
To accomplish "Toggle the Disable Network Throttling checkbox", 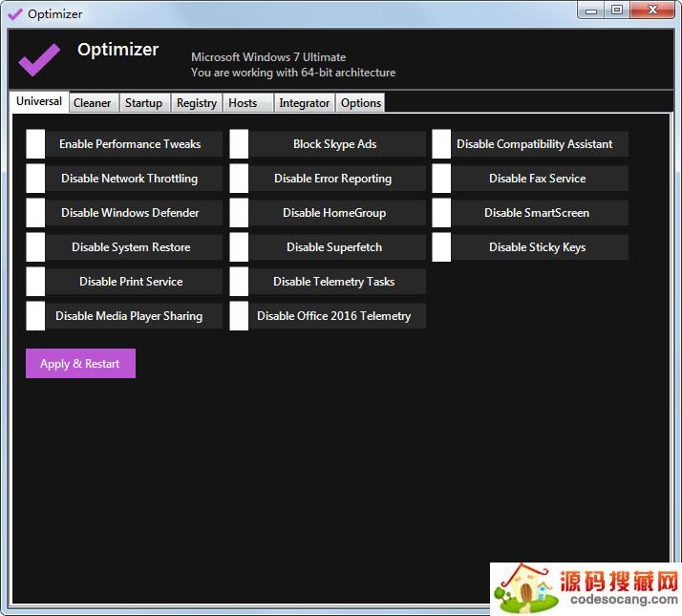I will [35, 179].
